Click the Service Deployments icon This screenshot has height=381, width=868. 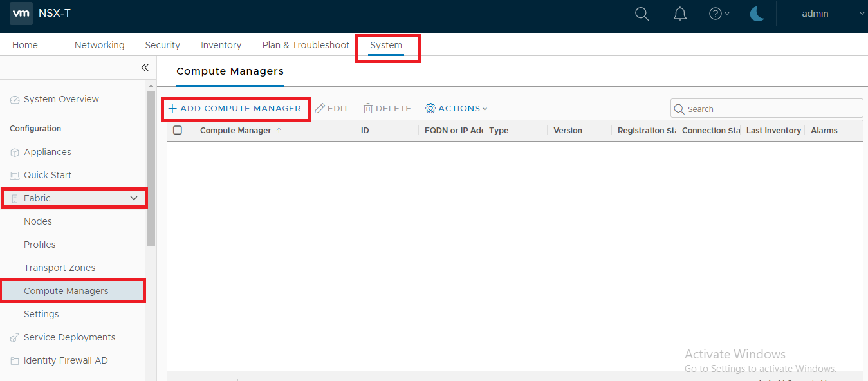(x=15, y=338)
